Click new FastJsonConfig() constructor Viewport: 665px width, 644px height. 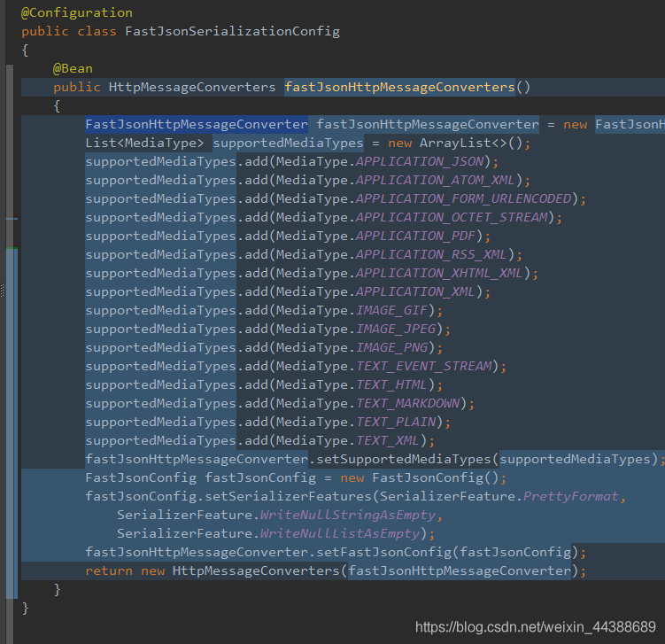420,478
